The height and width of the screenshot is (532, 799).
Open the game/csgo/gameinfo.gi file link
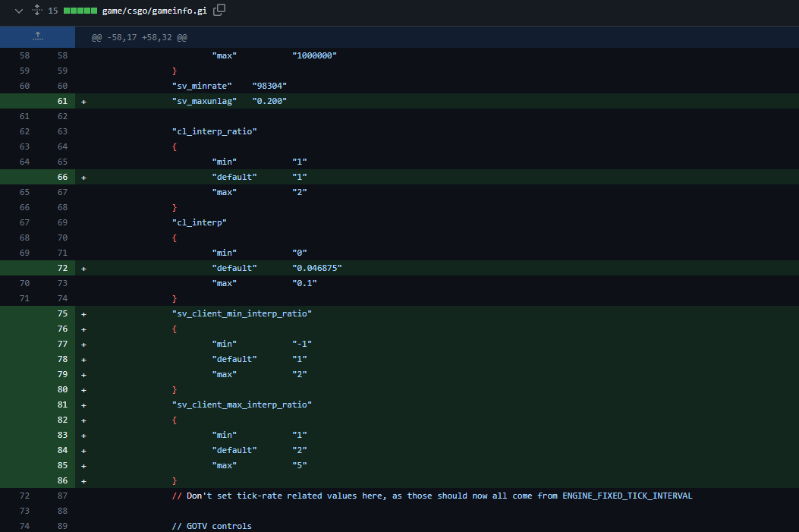154,11
